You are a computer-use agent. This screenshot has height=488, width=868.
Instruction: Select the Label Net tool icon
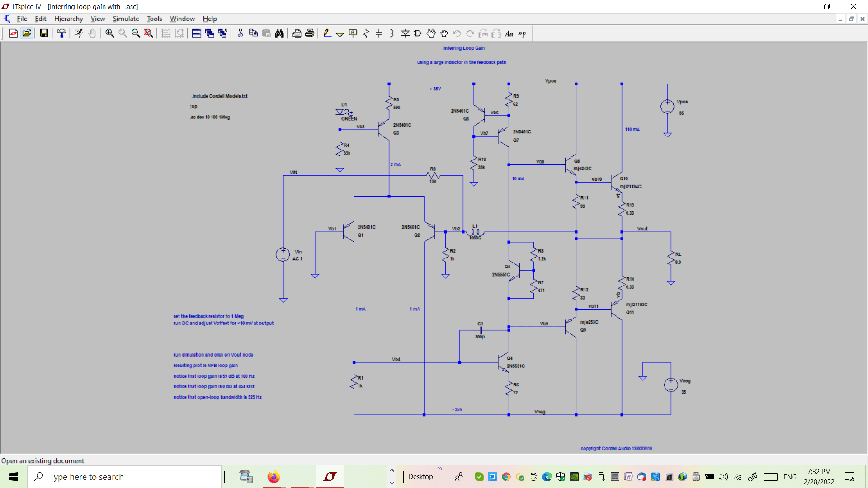click(353, 33)
